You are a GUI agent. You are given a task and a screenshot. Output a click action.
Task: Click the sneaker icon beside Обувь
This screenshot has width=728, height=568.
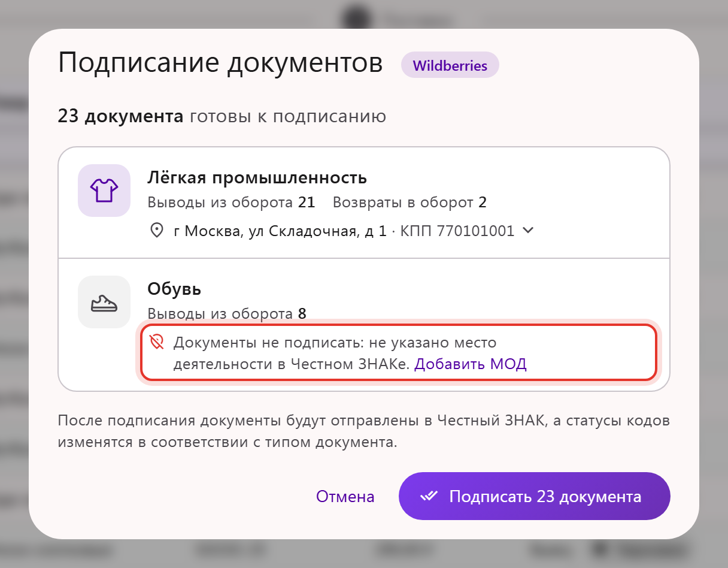[104, 302]
